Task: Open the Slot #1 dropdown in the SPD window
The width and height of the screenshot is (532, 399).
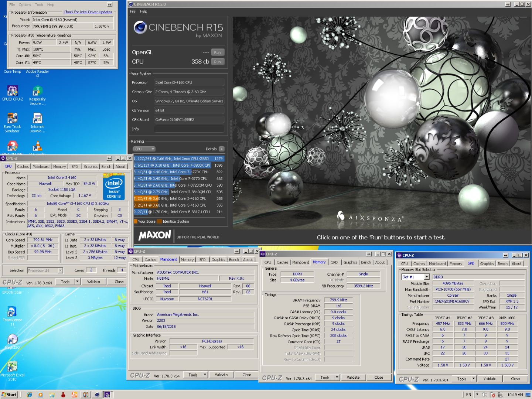Action: click(x=427, y=277)
